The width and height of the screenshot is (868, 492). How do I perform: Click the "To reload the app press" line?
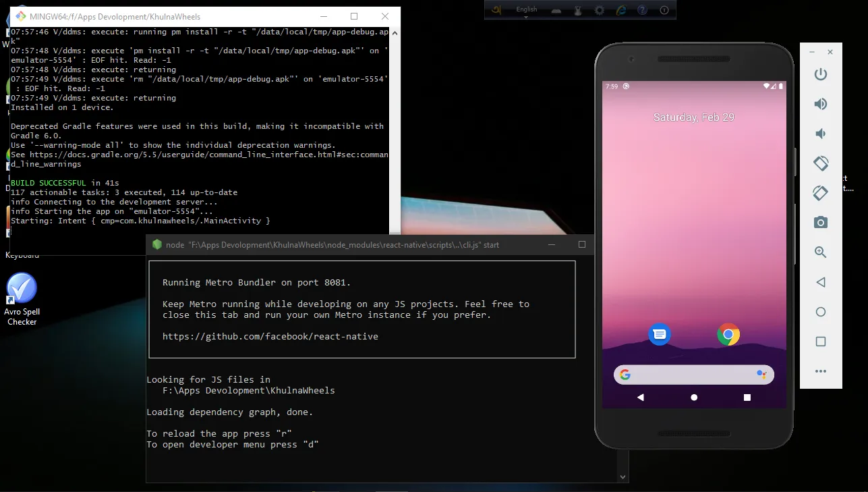click(x=219, y=433)
